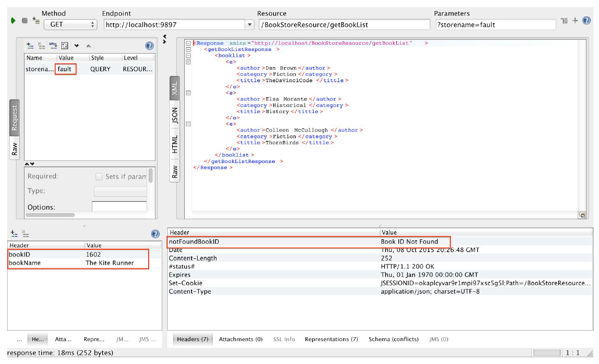The height and width of the screenshot is (364, 599).
Task: Add a new parameter to the parameters table
Action: (x=30, y=46)
